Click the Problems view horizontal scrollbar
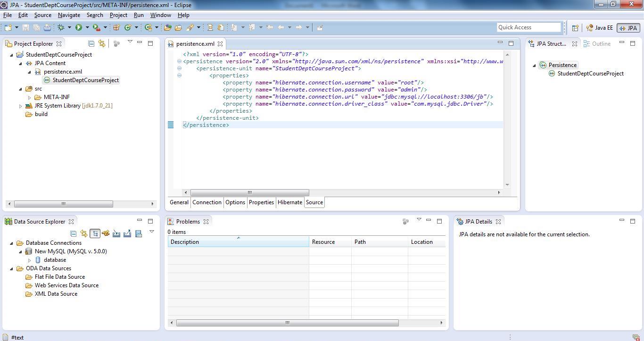 point(287,323)
